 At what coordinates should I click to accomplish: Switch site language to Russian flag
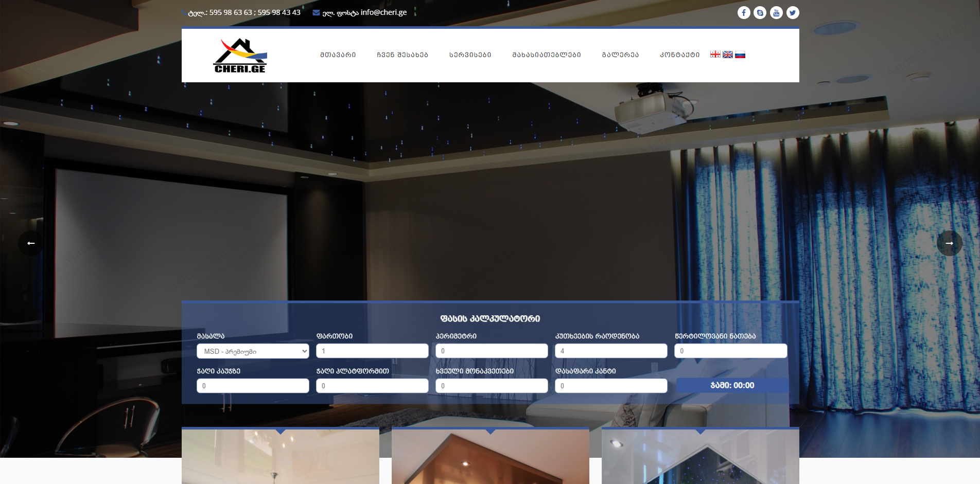pos(740,55)
